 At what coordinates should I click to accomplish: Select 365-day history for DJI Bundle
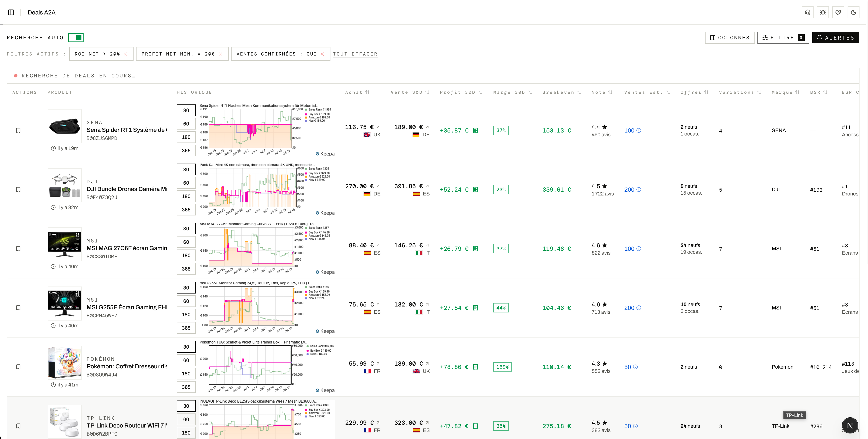click(186, 210)
